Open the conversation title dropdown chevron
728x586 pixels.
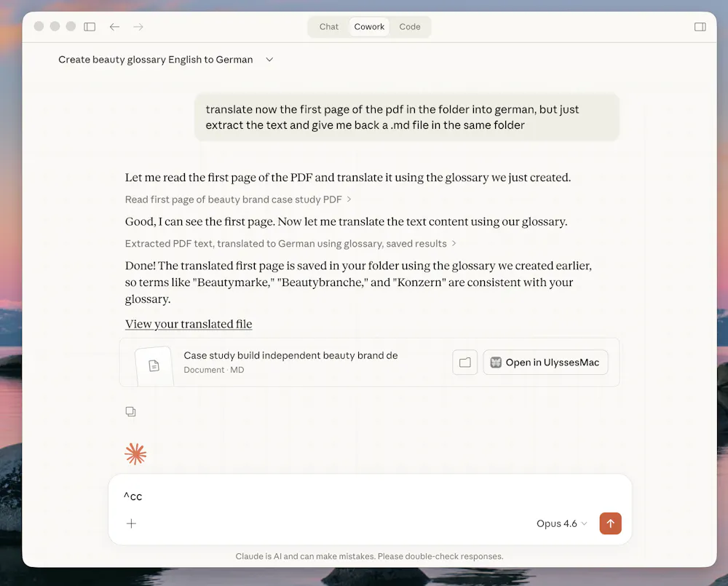[x=269, y=60]
